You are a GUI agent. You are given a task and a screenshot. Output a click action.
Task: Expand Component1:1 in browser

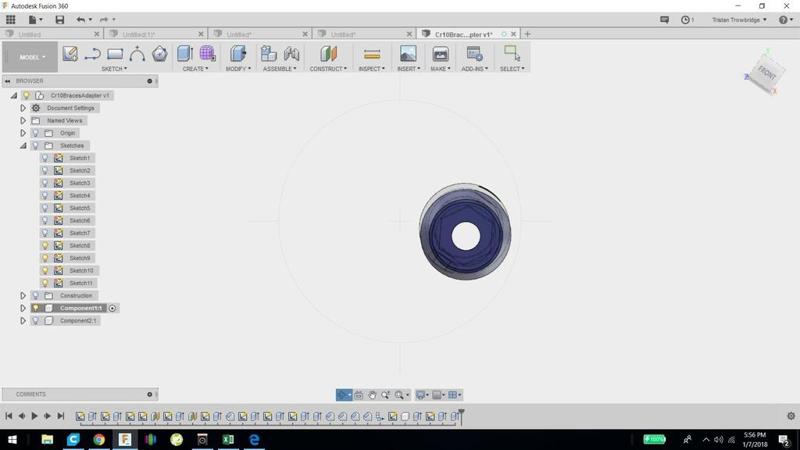[23, 308]
